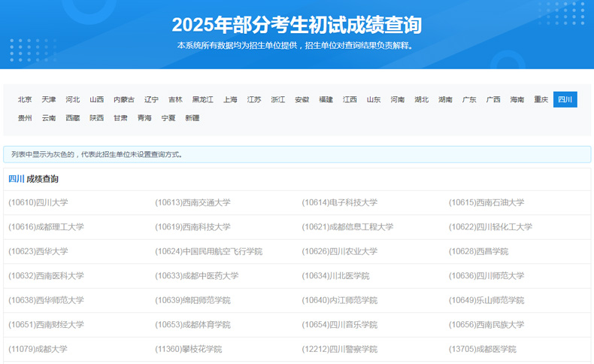Select (10638)西华师范大学
The image size is (594, 364).
point(46,300)
